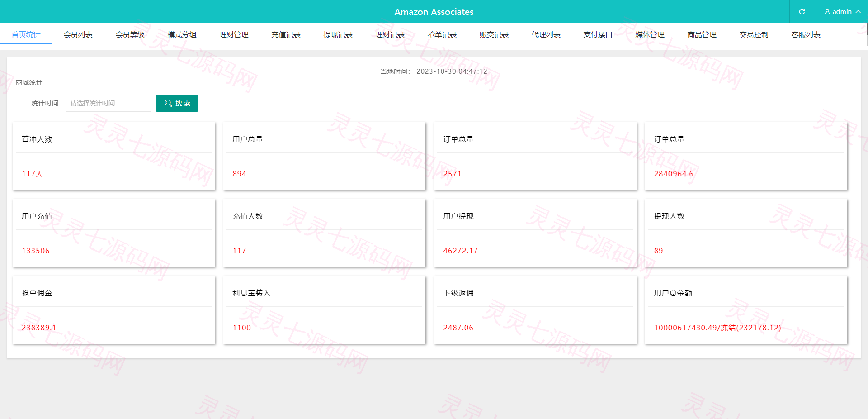Click the 用户提现 value 46272.17

tap(460, 251)
